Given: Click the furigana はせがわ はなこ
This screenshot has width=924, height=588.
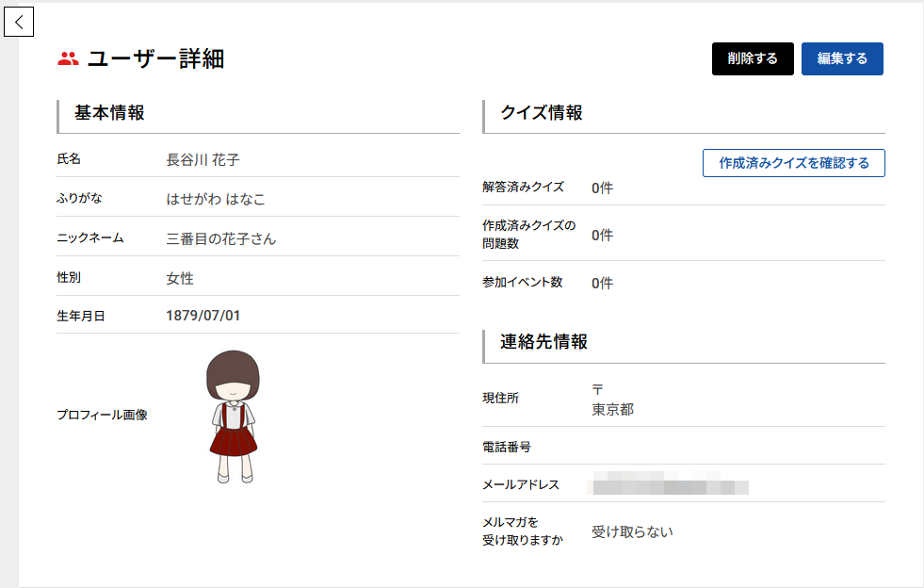Looking at the screenshot, I should [216, 199].
